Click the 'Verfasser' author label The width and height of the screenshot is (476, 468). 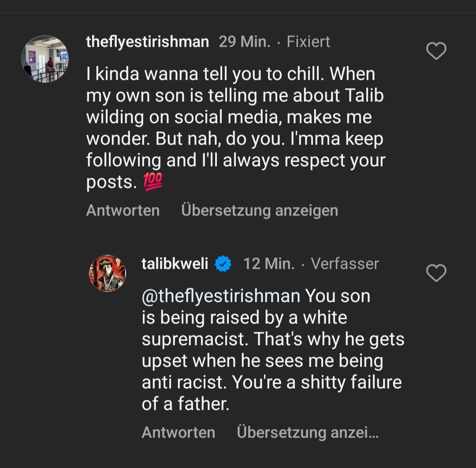345,264
